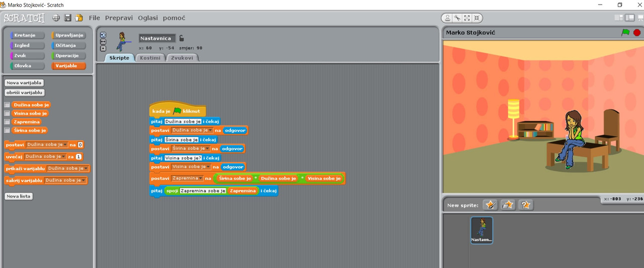Open the pomoć menu
Image resolution: width=644 pixels, height=268 pixels.
[174, 18]
